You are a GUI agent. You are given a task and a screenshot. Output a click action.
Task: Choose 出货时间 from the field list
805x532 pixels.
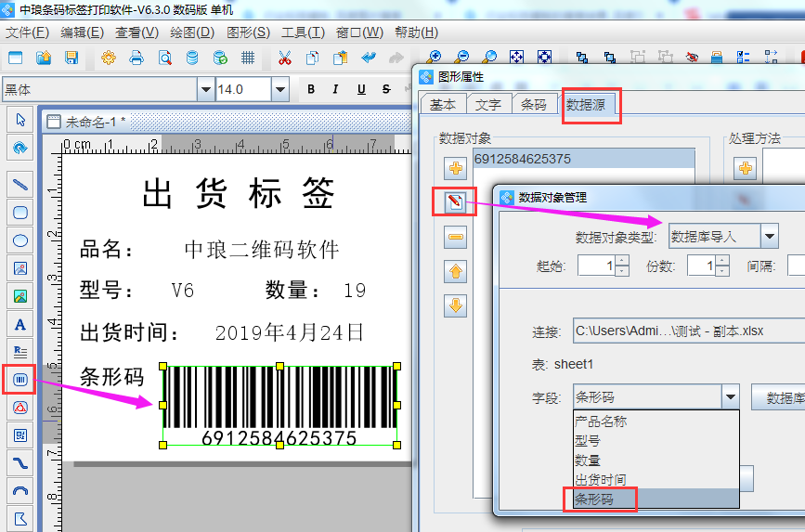tap(600, 479)
